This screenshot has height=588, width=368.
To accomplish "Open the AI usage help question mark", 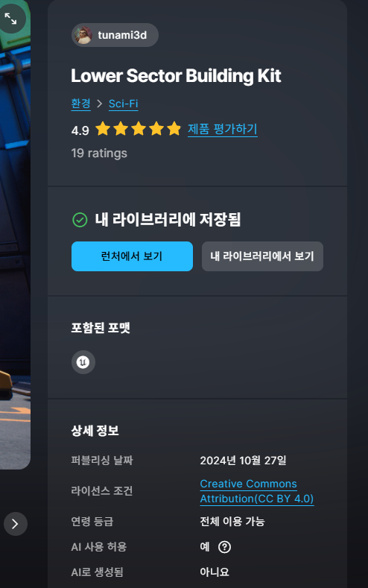I will coord(224,547).
